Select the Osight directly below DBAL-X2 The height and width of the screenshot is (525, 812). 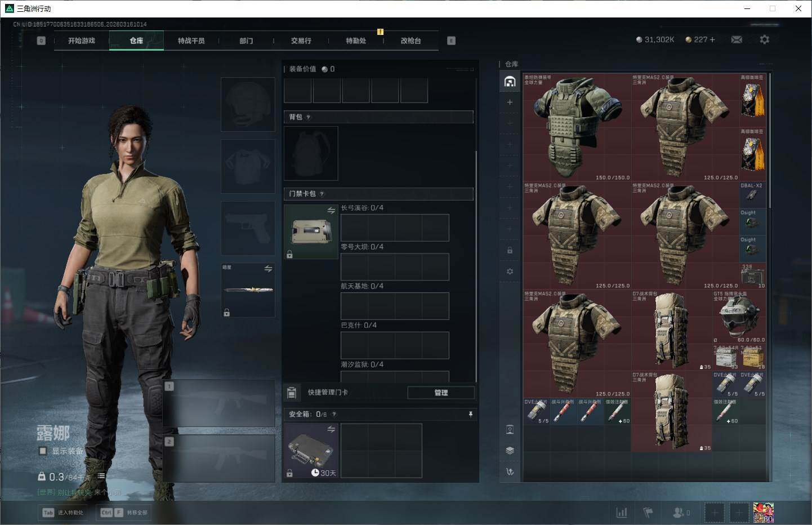tap(753, 222)
